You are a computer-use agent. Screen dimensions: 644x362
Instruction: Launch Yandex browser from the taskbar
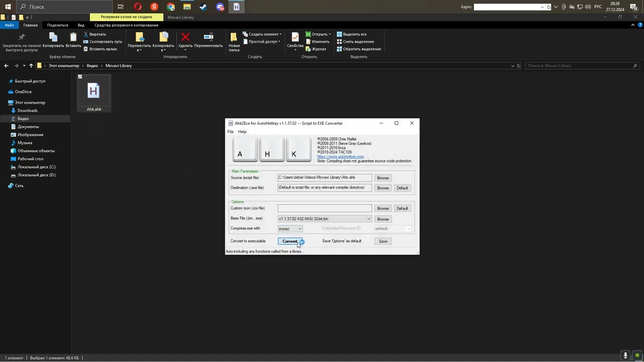(154, 7)
